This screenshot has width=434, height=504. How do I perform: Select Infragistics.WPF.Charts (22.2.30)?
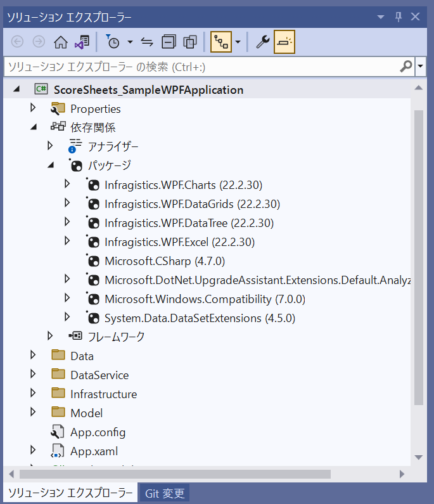(184, 185)
